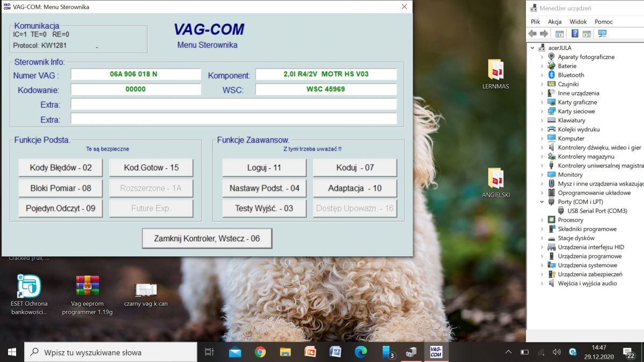Click Kody Błędów - 02 button
Viewport: 644px width, 362px height.
[x=61, y=167]
